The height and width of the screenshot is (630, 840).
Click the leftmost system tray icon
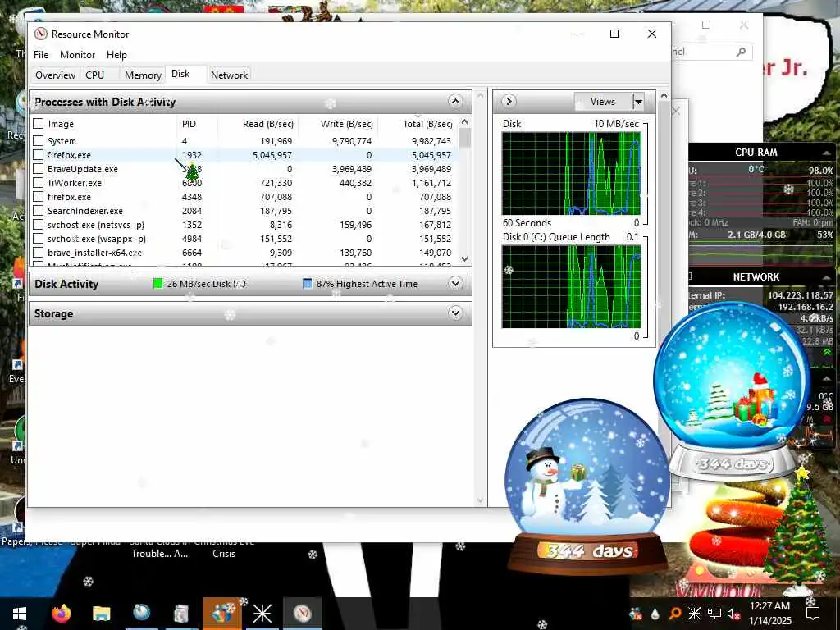[x=636, y=614]
